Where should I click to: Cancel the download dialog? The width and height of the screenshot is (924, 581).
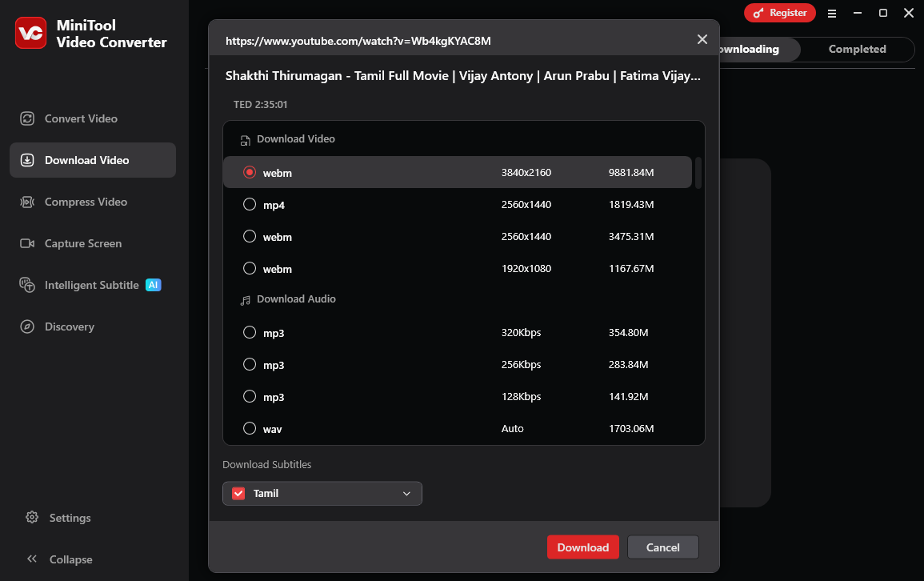pos(662,547)
